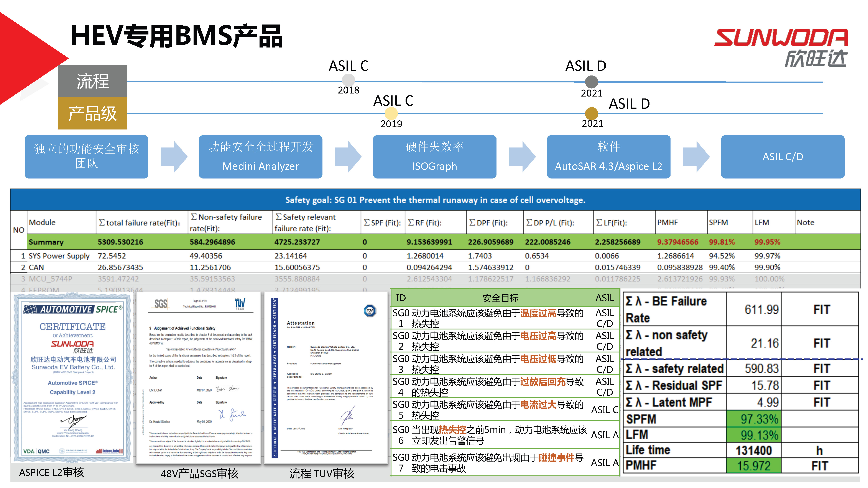Image resolution: width=868 pixels, height=488 pixels.
Task: Click the LFM column header in top table
Action: 773,222
